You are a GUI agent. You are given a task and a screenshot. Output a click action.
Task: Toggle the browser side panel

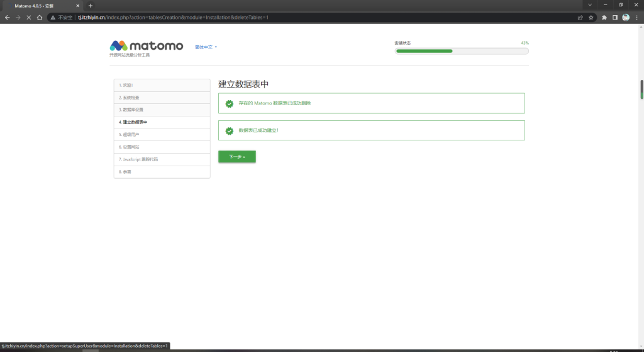tap(615, 18)
